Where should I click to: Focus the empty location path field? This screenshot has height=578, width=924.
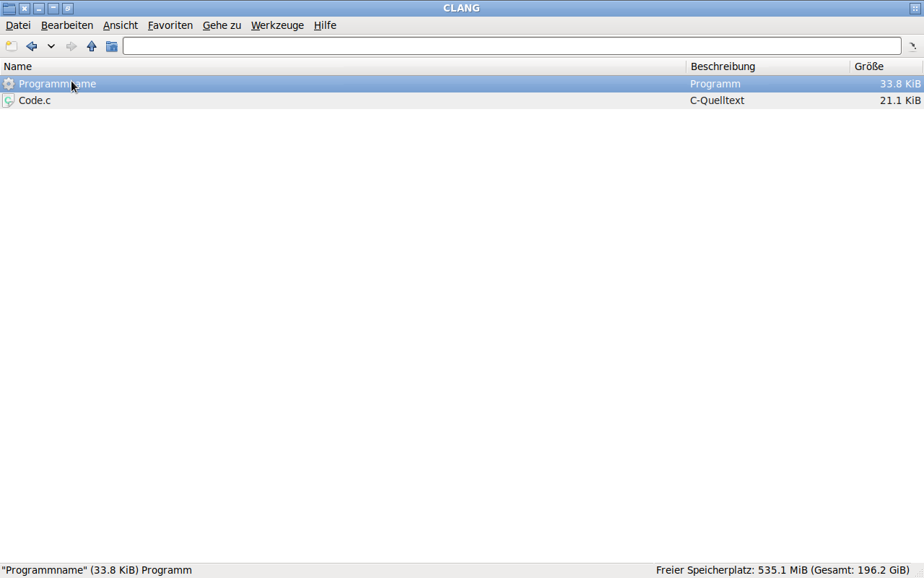point(512,46)
